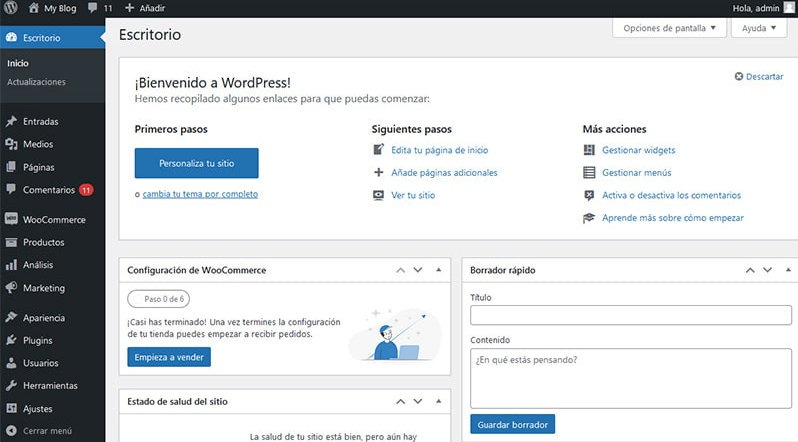Click the admin avatar in top bar

(789, 8)
